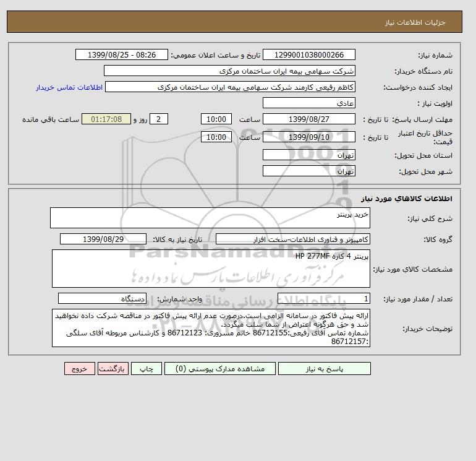Click the buyer organization name field
This screenshot has height=461, width=476.
[x=229, y=71]
